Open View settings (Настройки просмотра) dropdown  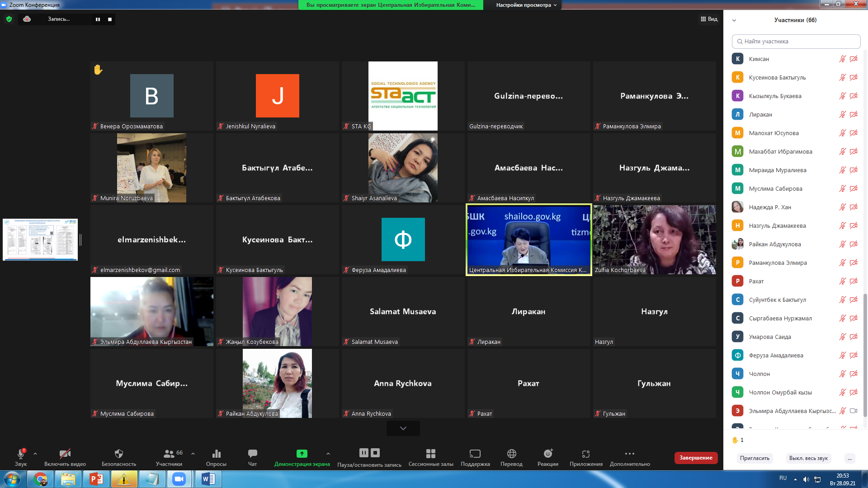tap(526, 5)
